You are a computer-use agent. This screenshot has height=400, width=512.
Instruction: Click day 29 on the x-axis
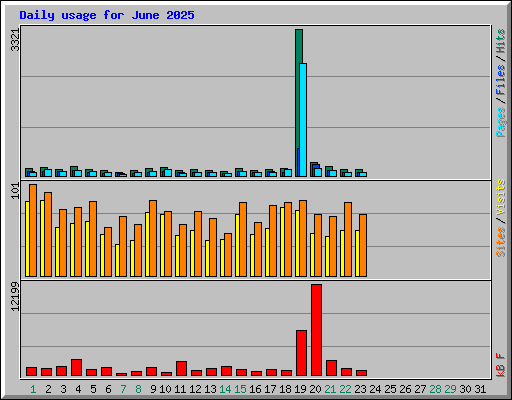pyautogui.click(x=450, y=389)
